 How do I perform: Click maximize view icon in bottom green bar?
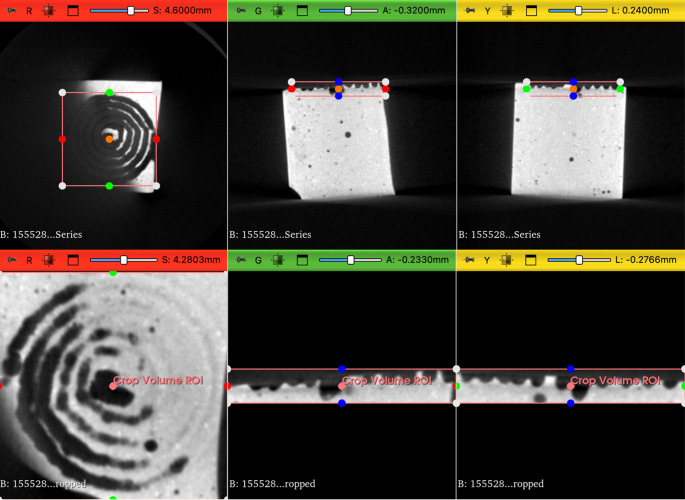point(302,260)
